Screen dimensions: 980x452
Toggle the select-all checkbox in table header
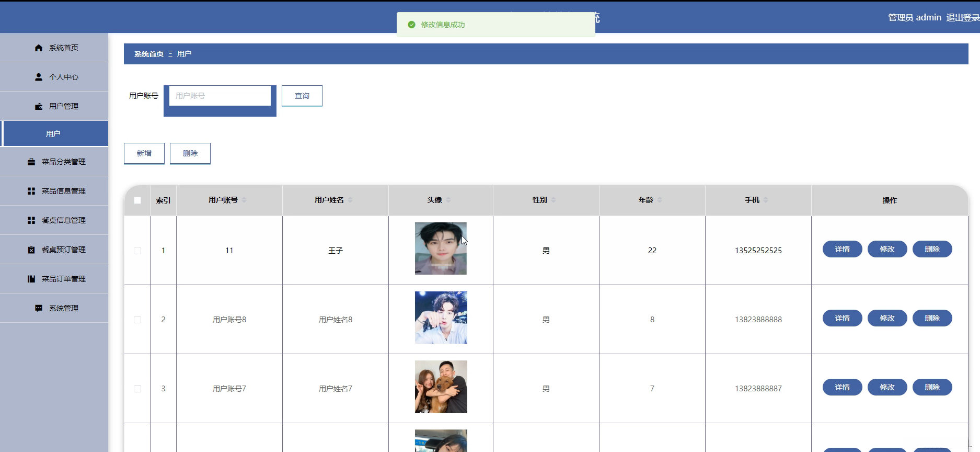click(137, 200)
